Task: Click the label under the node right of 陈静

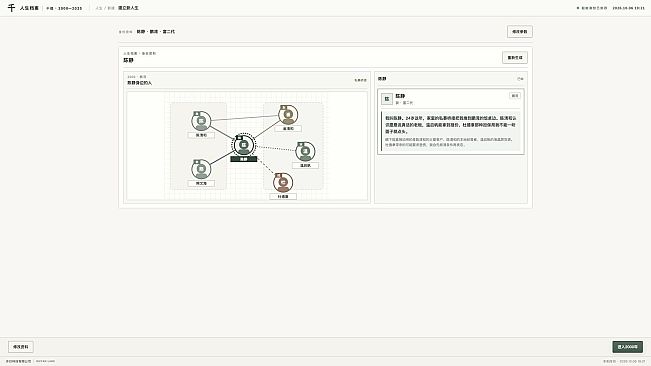Action: (305, 165)
